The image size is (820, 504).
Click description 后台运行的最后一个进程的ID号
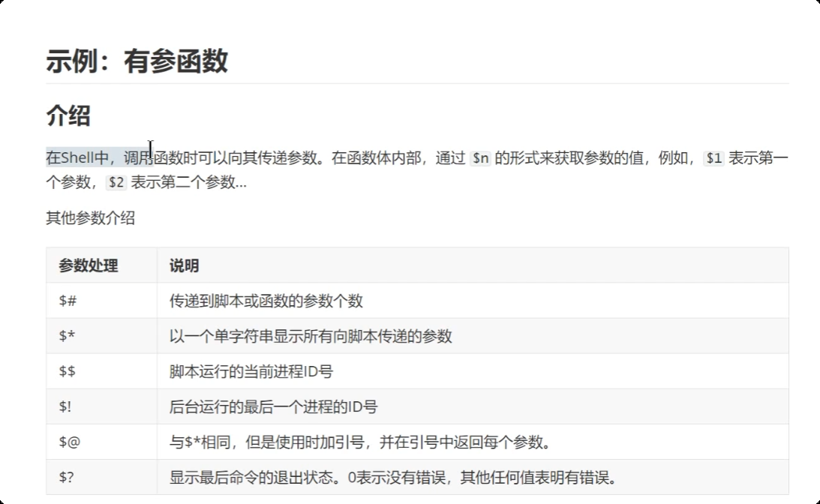click(274, 406)
